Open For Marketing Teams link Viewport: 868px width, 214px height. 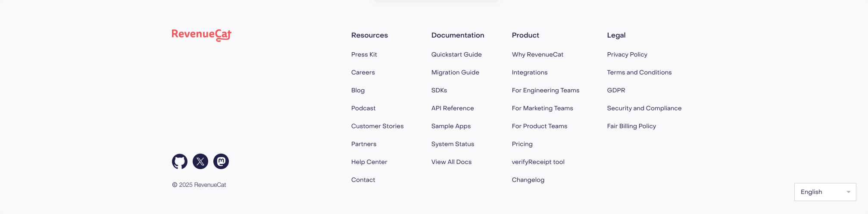click(x=543, y=108)
